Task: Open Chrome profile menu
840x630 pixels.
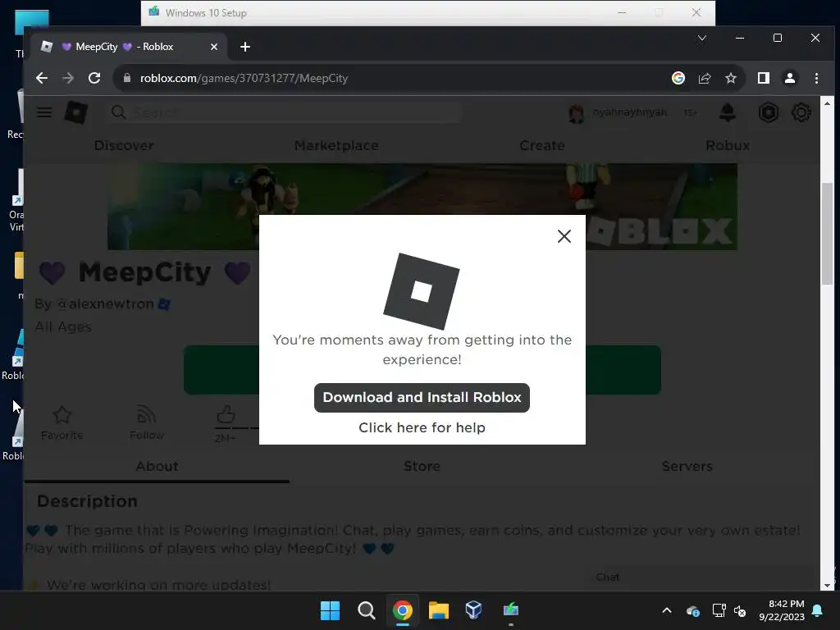Action: (790, 78)
